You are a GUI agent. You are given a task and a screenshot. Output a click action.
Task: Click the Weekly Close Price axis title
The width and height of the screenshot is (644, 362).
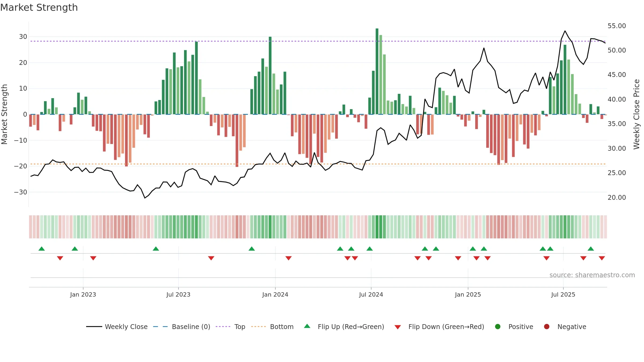tap(636, 114)
